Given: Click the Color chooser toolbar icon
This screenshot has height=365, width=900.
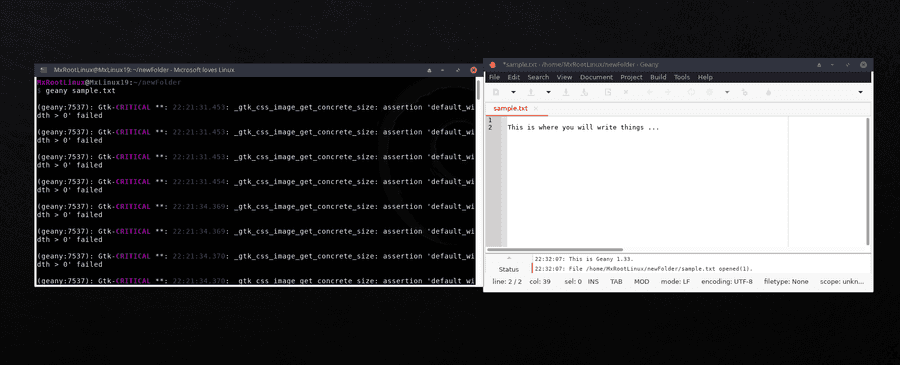Looking at the screenshot, I should pyautogui.click(x=769, y=92).
